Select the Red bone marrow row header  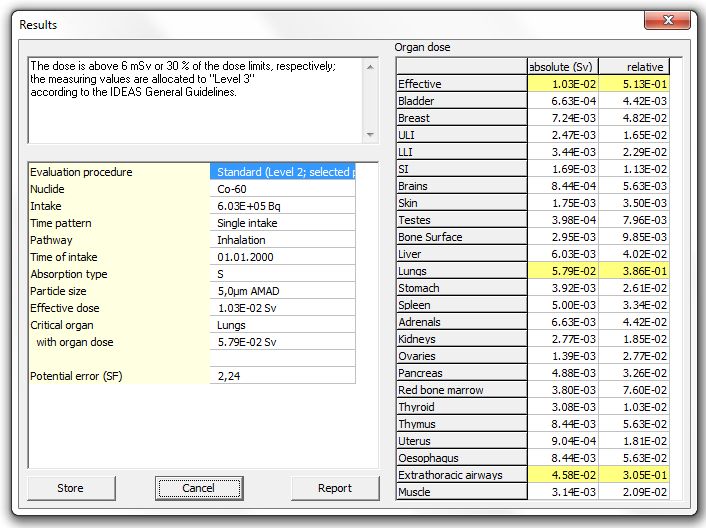point(462,390)
